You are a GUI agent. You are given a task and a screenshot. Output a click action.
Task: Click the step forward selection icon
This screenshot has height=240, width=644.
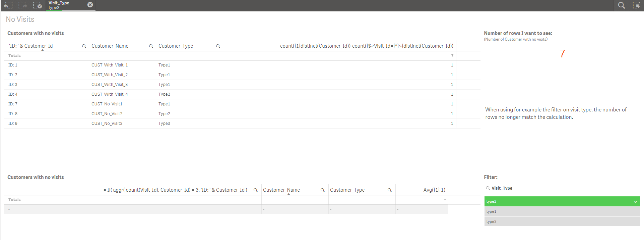[x=22, y=5]
